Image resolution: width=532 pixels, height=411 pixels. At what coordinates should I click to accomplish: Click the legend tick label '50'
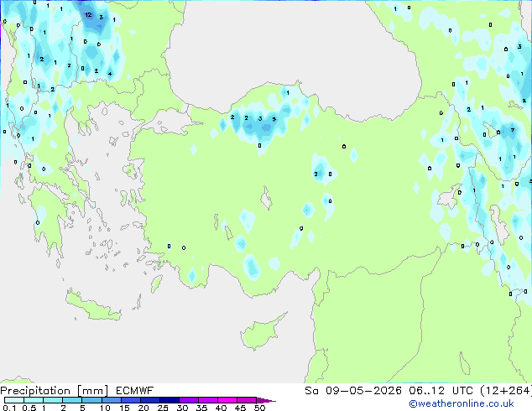(260, 408)
